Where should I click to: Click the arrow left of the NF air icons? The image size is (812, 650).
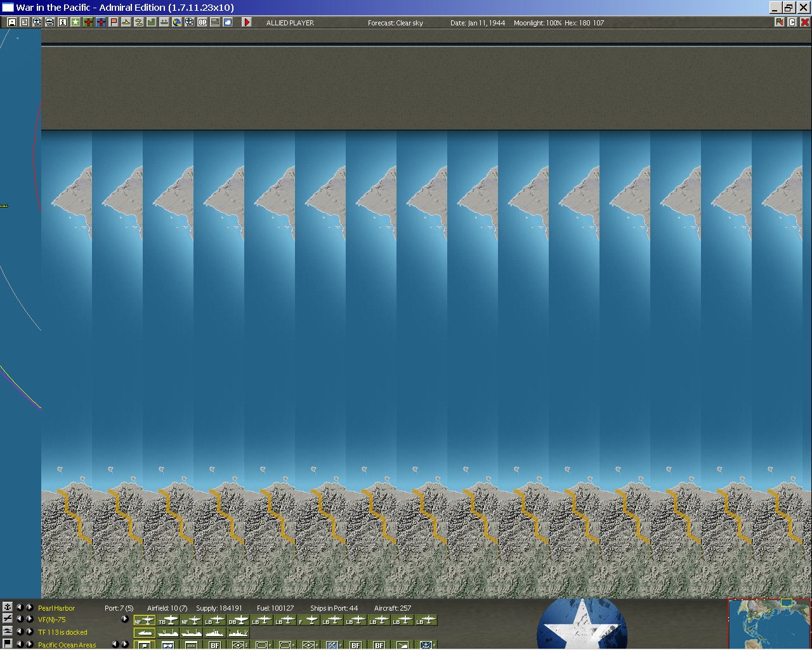124,619
